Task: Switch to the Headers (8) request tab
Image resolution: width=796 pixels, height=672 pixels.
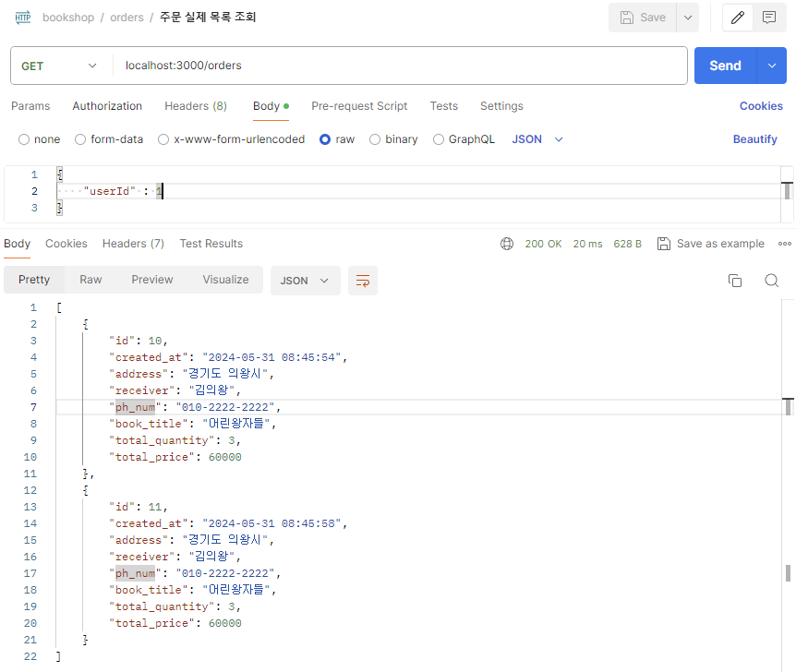Action: (x=196, y=106)
